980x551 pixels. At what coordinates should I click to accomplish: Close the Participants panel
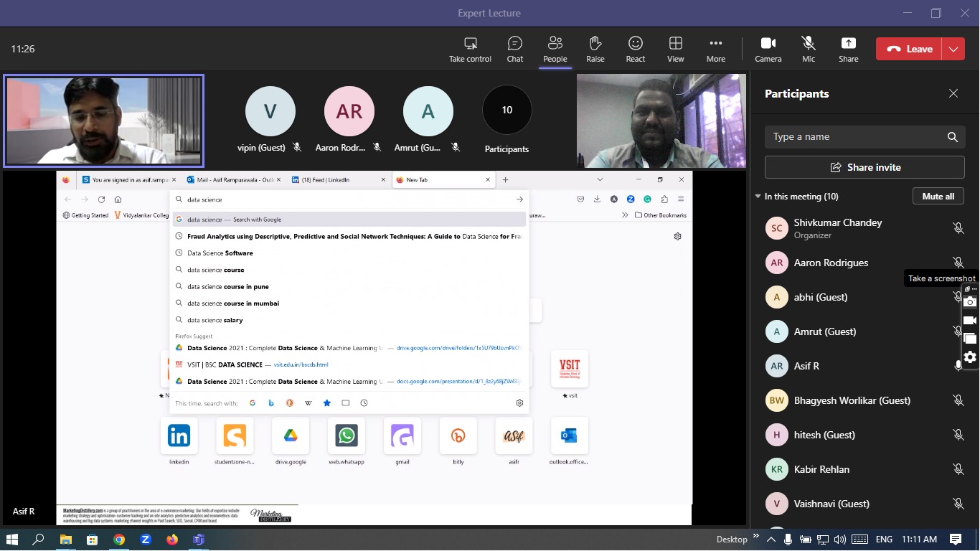click(953, 93)
